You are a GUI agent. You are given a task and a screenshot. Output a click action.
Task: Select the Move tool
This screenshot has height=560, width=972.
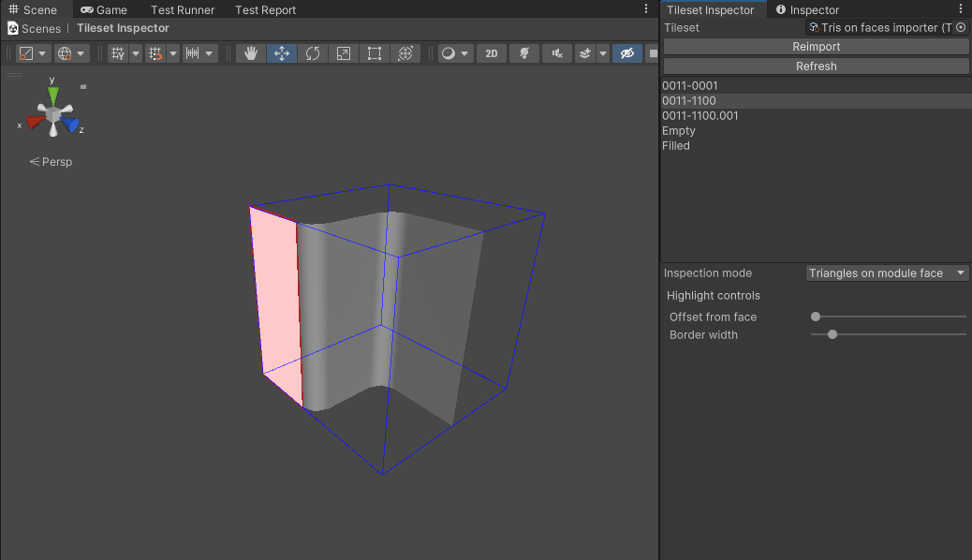[282, 53]
